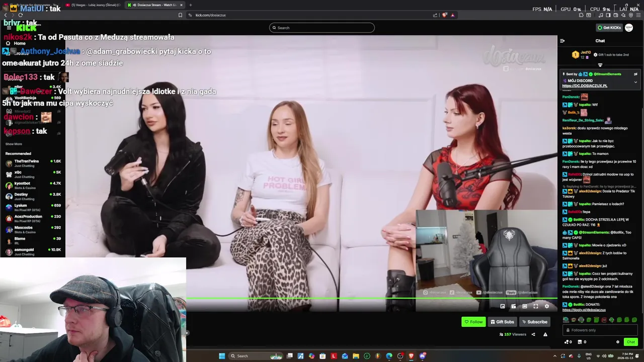This screenshot has width=644, height=362.
Task: Switch to the Veegas Lubię Jeansy tab
Action: point(93,5)
